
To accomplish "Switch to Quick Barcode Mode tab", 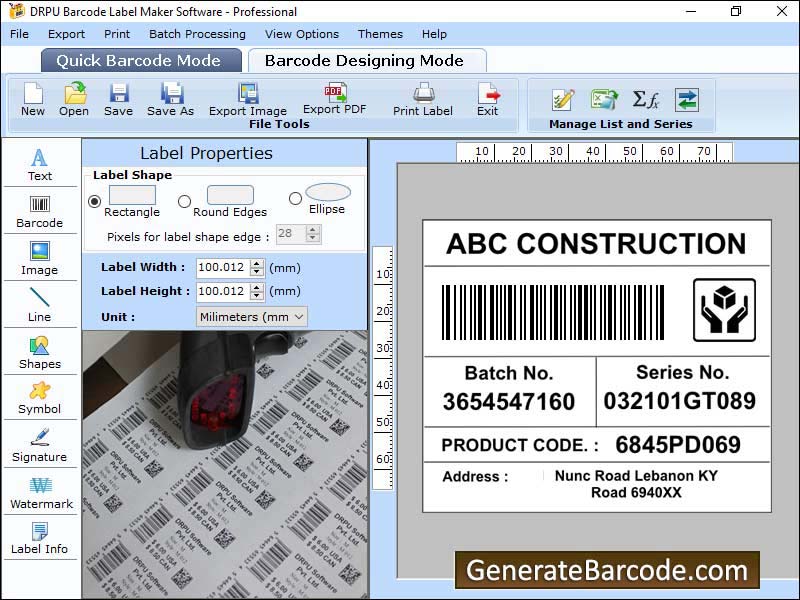I will click(x=140, y=60).
